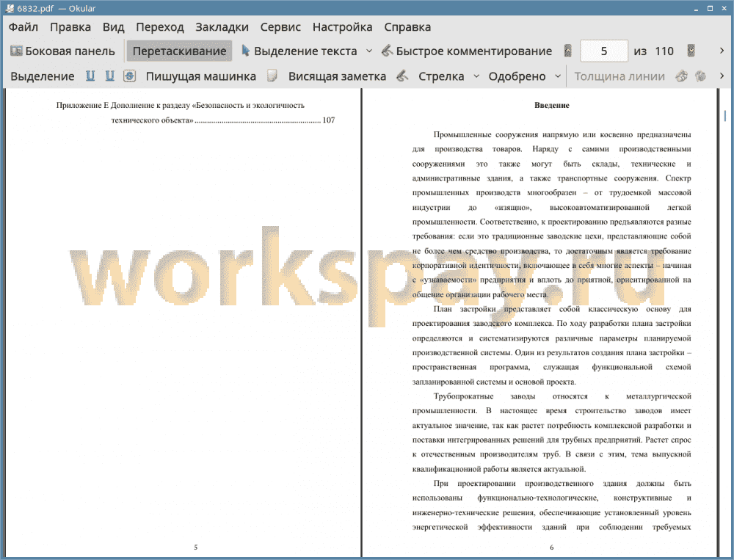
Task: Show hidden annotation toolbar items via chevron
Action: tap(722, 76)
